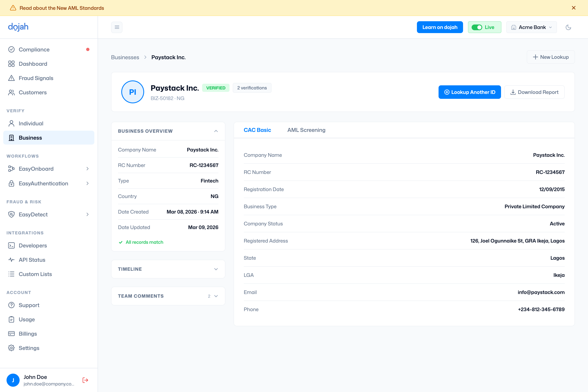Click the Registration Date 12/09/2015 value
This screenshot has width=588, height=392.
pyautogui.click(x=552, y=189)
